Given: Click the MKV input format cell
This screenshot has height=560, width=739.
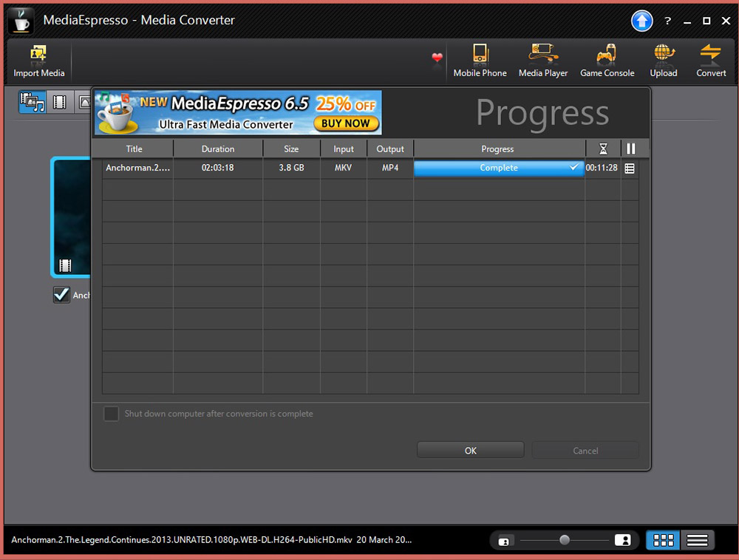Looking at the screenshot, I should click(343, 168).
